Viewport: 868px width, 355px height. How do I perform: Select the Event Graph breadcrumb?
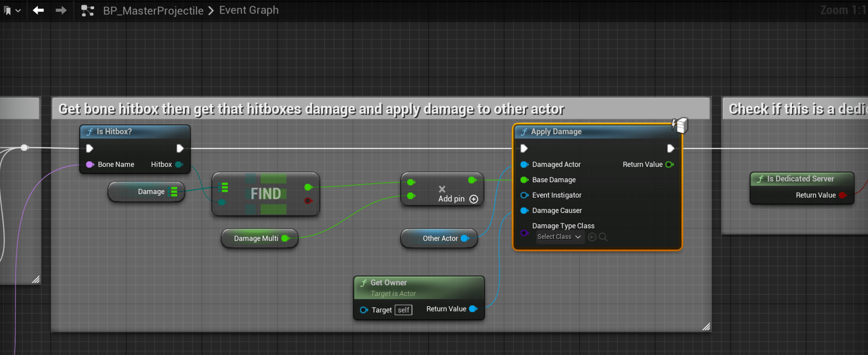(x=249, y=10)
